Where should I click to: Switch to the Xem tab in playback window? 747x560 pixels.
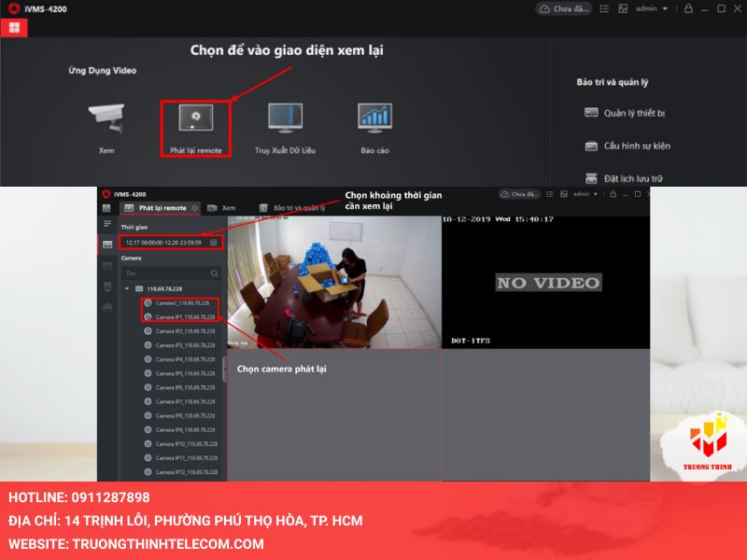coord(221,208)
